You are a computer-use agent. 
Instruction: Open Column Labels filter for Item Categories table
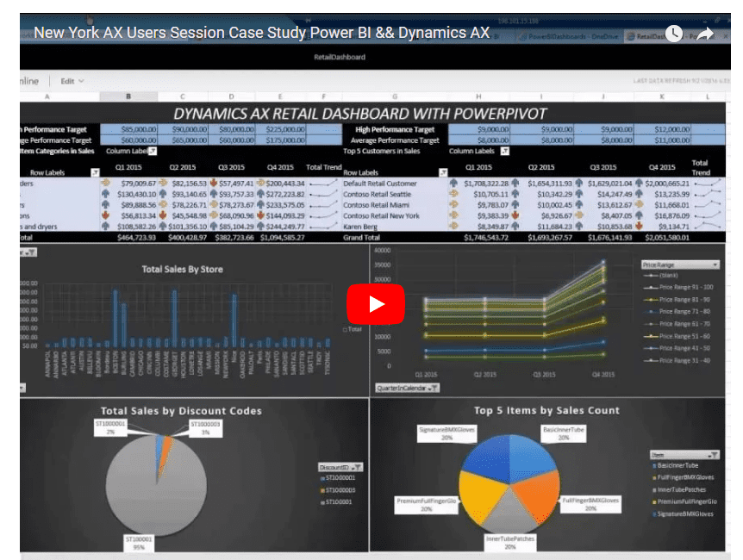pos(152,151)
